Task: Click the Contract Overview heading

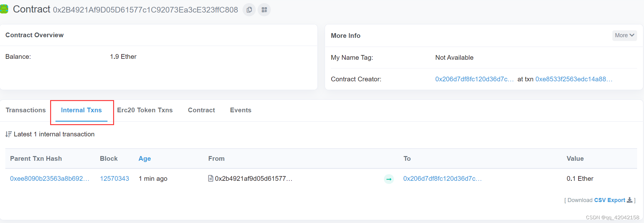Action: click(34, 35)
